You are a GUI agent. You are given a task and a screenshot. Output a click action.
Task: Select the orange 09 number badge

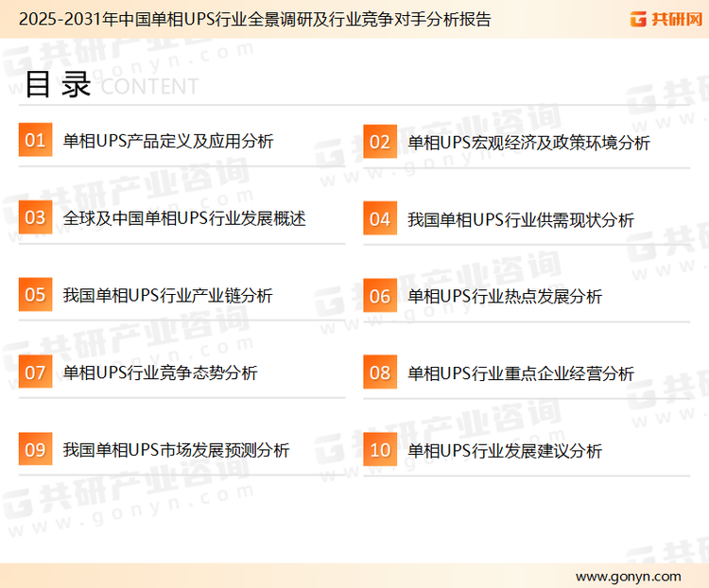pos(35,449)
